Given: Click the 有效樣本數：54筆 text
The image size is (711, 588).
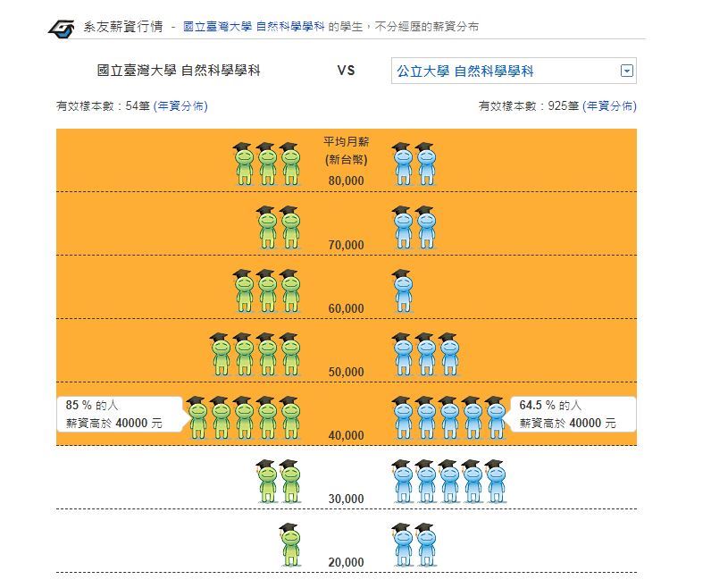Looking at the screenshot, I should (103, 106).
